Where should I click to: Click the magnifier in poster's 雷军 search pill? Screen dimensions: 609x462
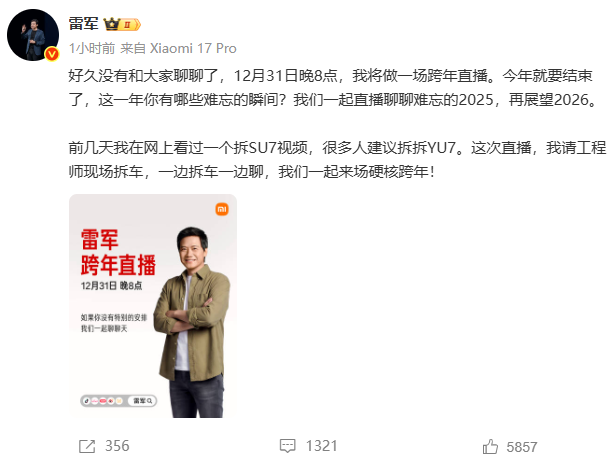click(x=150, y=401)
